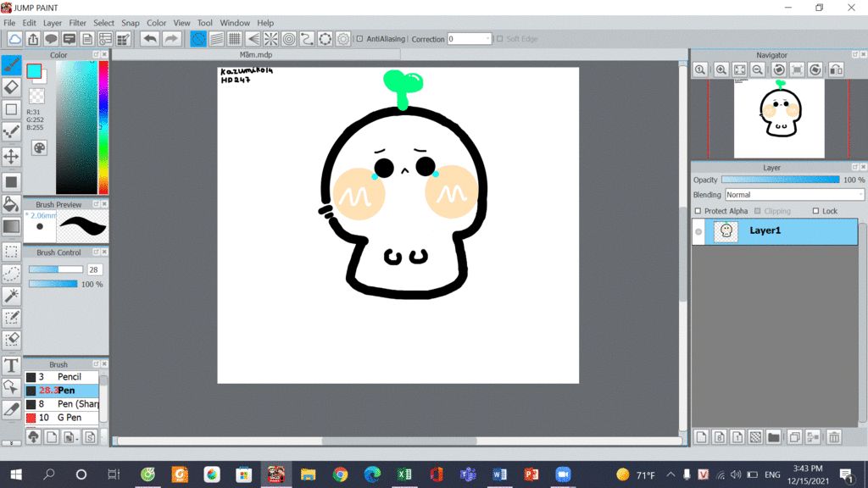Viewport: 868px width, 488px height.
Task: Open the Snap menu
Action: (131, 23)
